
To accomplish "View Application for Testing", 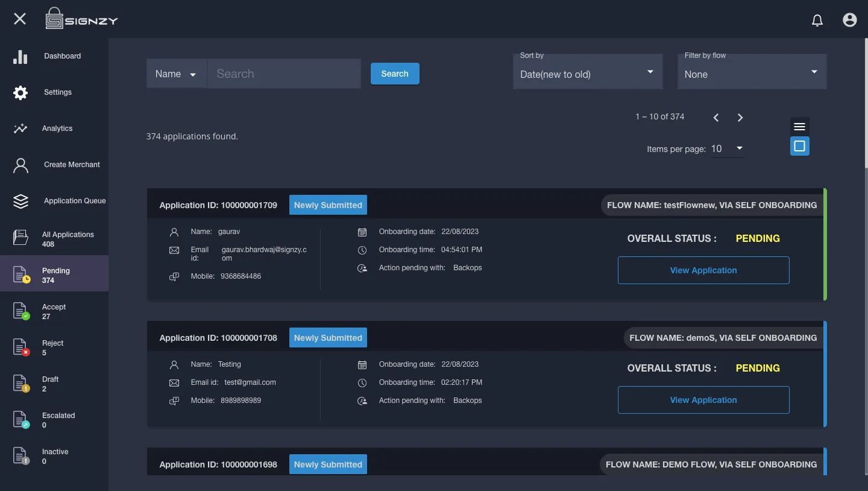I will (x=703, y=400).
